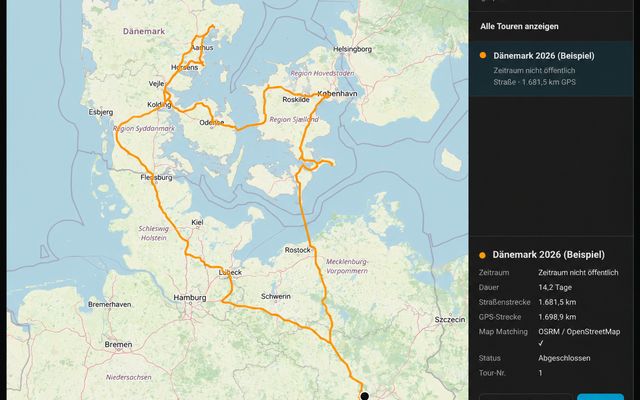Click the Odense label on the map
The image size is (640, 400).
211,122
